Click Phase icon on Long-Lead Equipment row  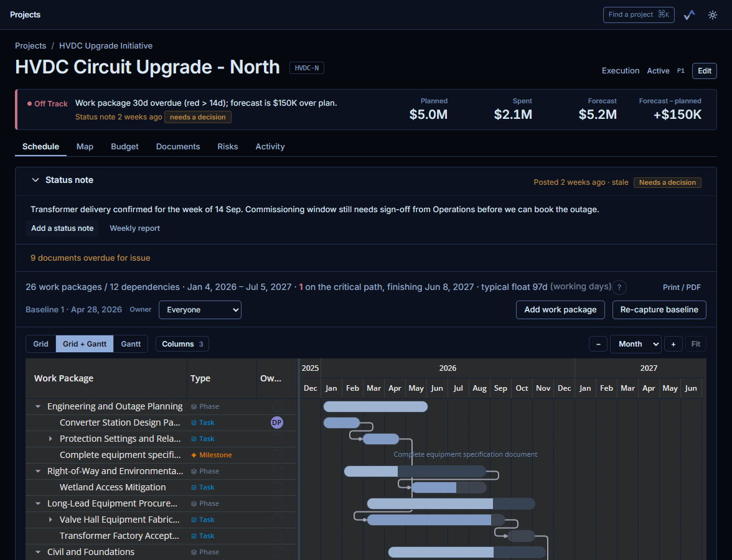click(x=194, y=503)
